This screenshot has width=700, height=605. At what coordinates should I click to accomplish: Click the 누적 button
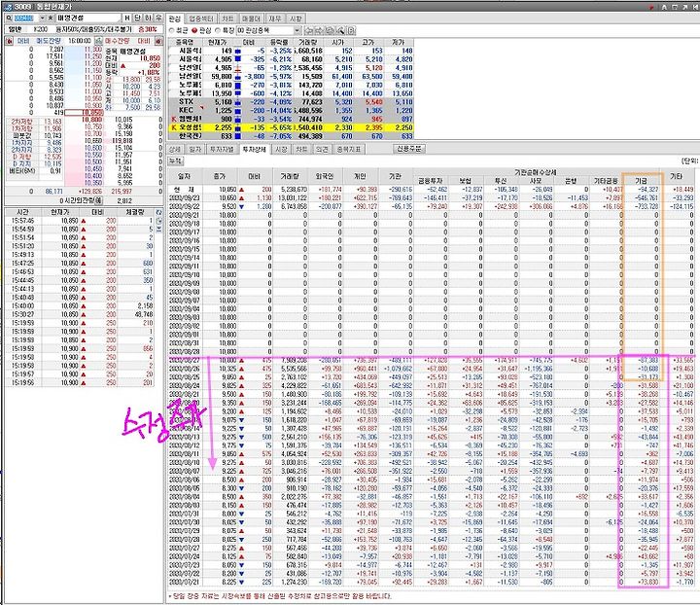pyautogui.click(x=175, y=160)
